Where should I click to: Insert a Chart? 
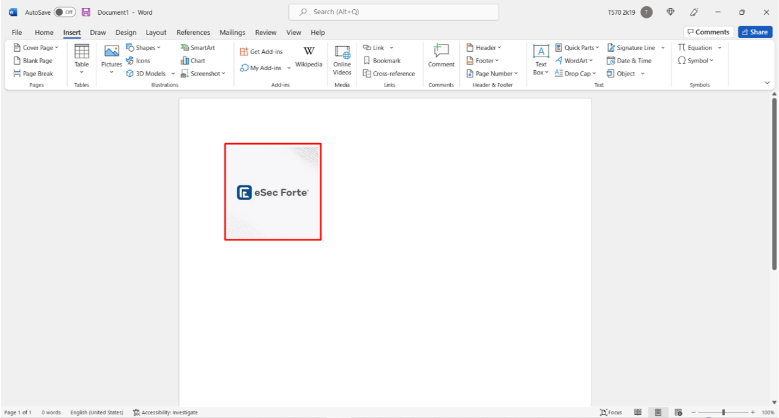coord(193,61)
